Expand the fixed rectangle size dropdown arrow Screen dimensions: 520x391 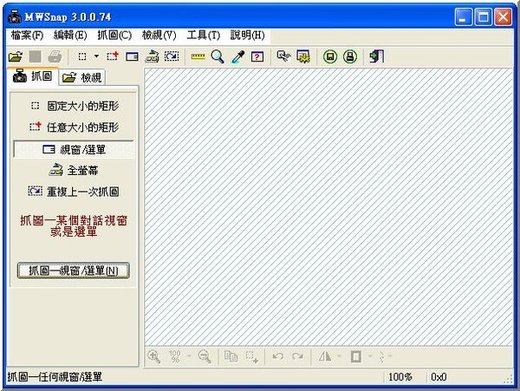(x=97, y=56)
